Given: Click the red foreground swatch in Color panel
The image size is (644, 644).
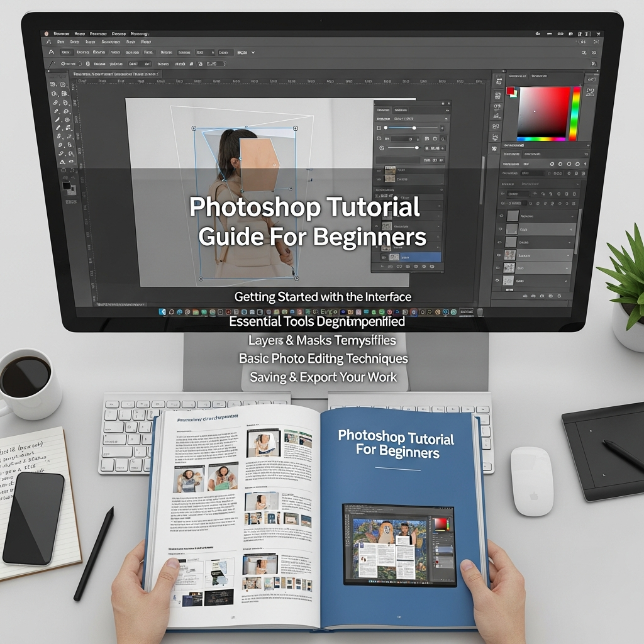Looking at the screenshot, I should 510,91.
